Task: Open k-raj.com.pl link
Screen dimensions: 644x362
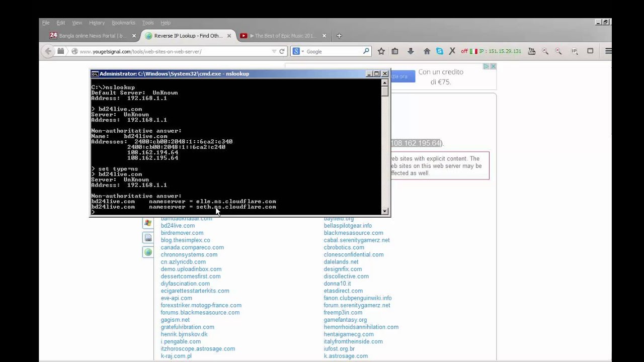Action: [x=176, y=356]
